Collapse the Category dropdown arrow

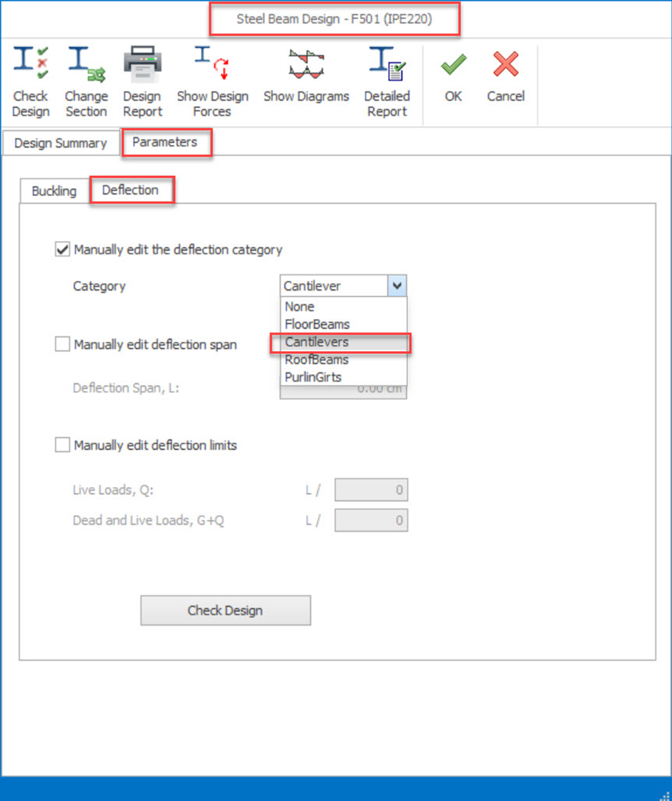click(397, 286)
